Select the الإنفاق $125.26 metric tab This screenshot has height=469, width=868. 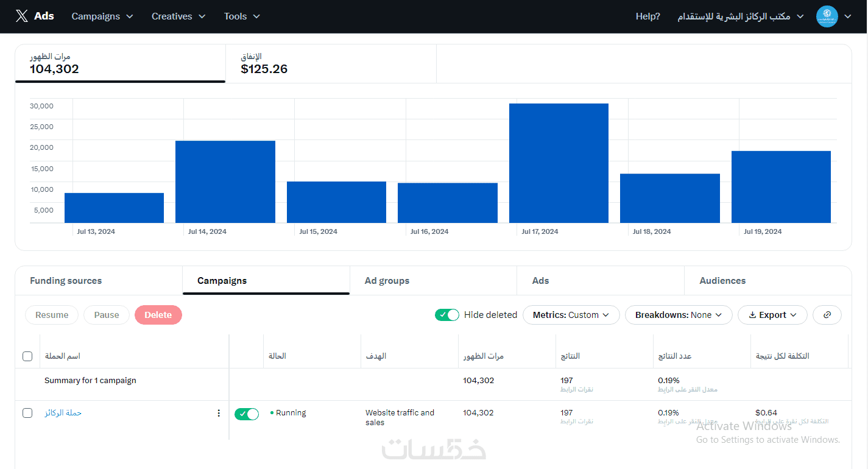(x=331, y=63)
